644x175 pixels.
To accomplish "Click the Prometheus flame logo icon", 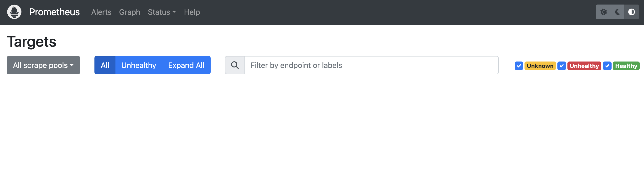I will (14, 12).
